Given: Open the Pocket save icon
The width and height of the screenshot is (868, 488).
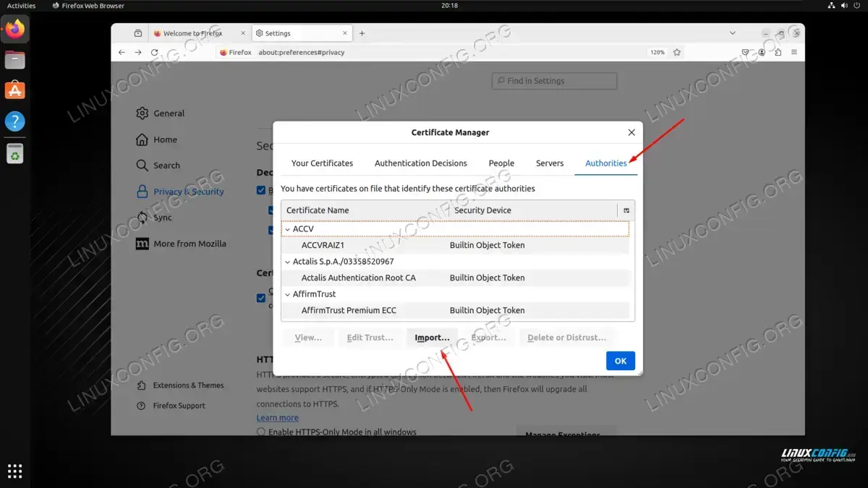Looking at the screenshot, I should point(746,53).
